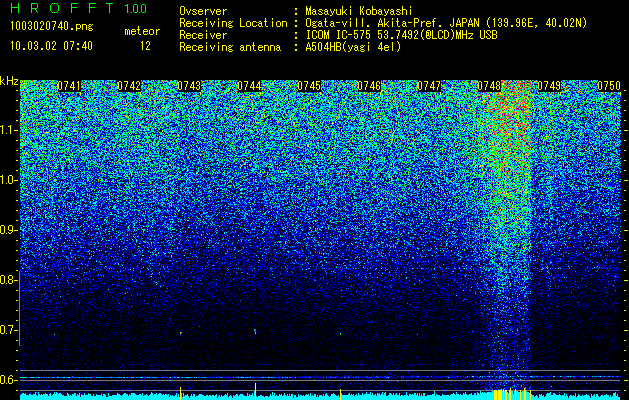Click the 0748 time marker
Screen dimensions: 629x400
[489, 86]
